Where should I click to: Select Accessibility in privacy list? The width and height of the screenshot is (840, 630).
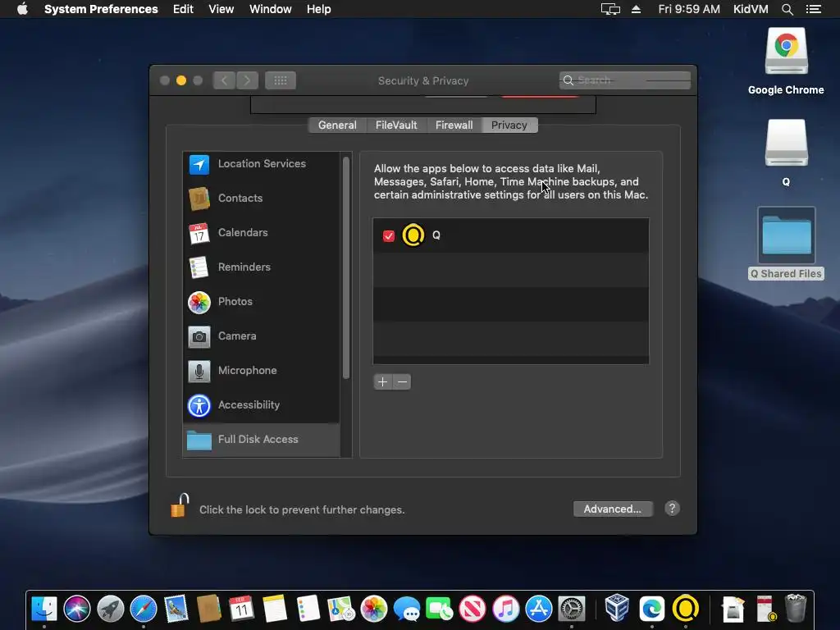[x=262, y=405]
